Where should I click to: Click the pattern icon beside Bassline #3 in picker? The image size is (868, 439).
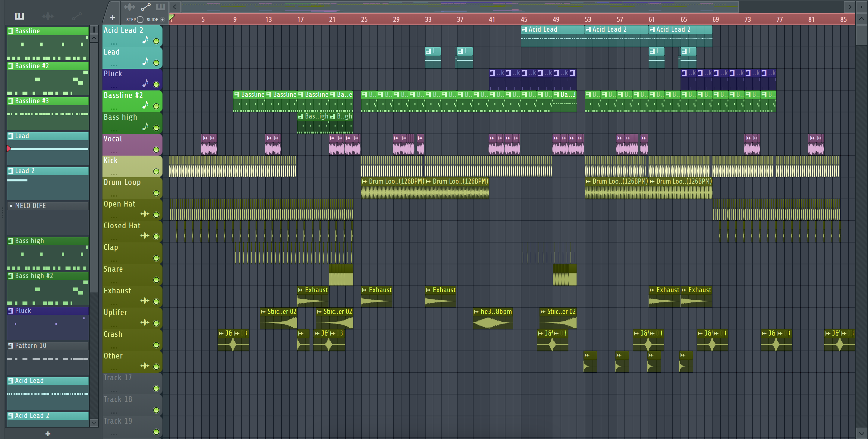(x=11, y=101)
